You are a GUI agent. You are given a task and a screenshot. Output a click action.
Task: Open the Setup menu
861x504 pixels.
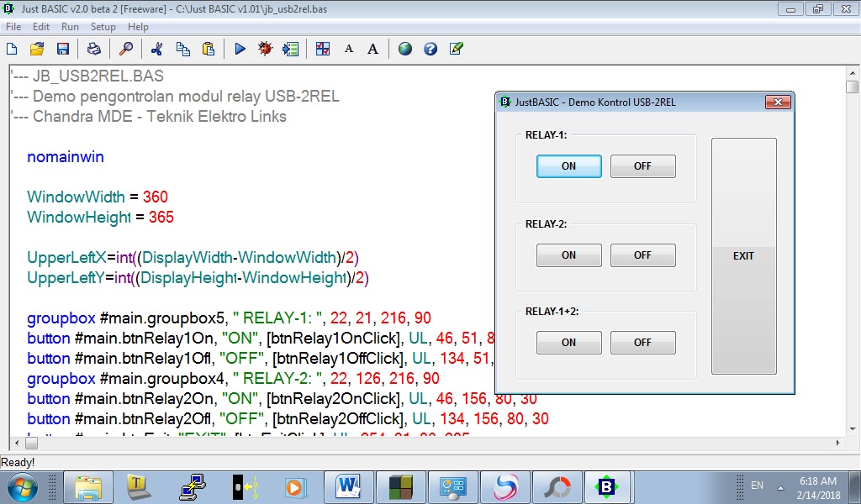[x=103, y=27]
